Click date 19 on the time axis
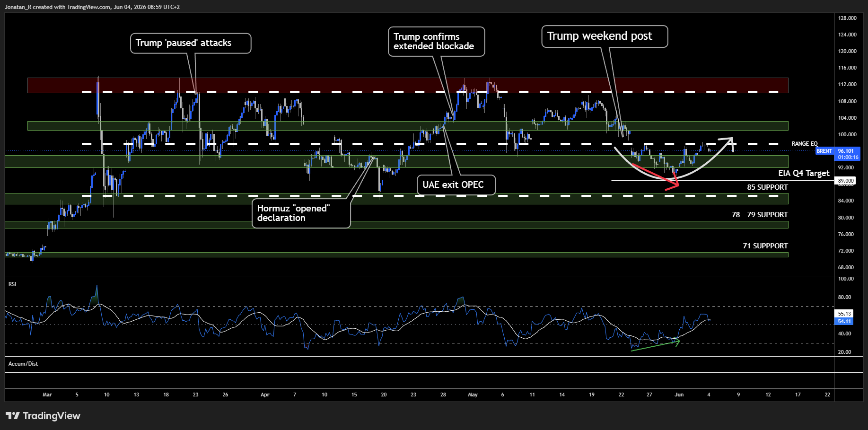 pyautogui.click(x=592, y=395)
